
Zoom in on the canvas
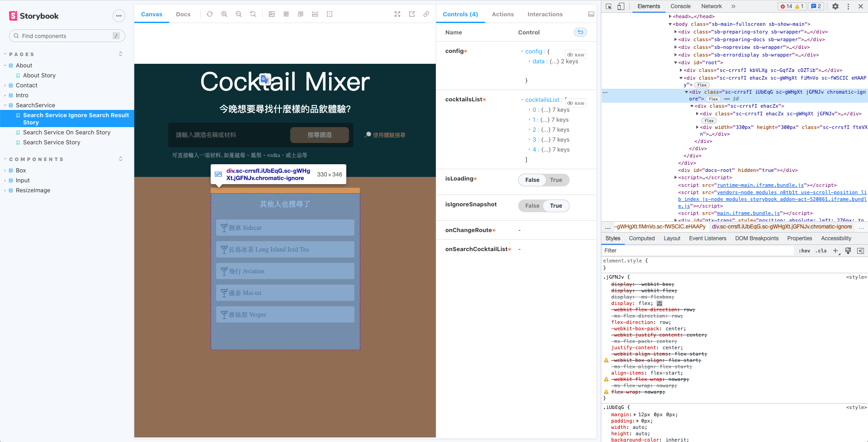coord(224,14)
